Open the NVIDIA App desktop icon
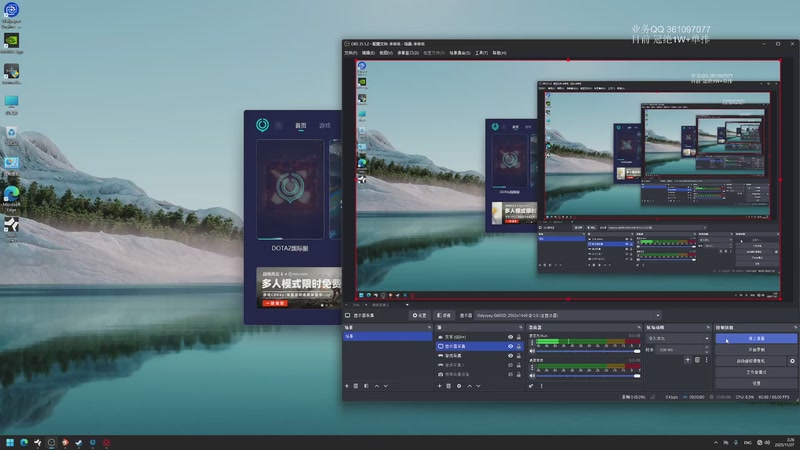This screenshot has width=800, height=450. click(x=11, y=43)
